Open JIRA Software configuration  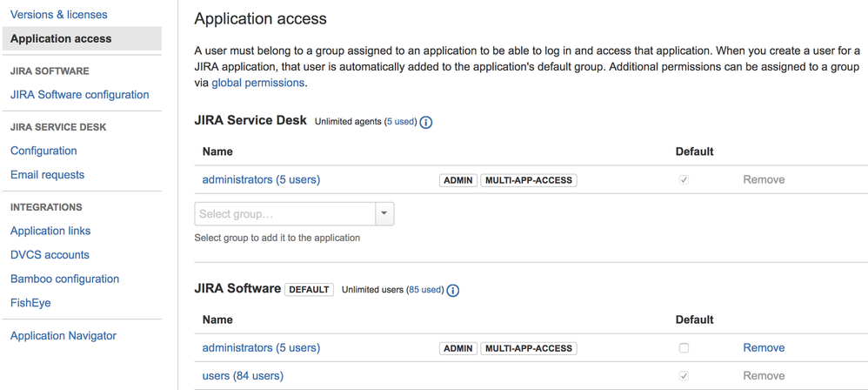click(79, 95)
